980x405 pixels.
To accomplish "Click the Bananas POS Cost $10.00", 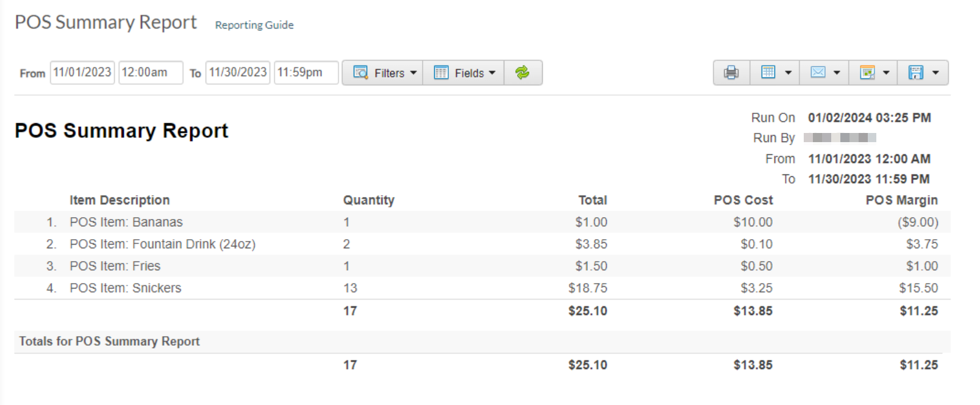I will 753,222.
